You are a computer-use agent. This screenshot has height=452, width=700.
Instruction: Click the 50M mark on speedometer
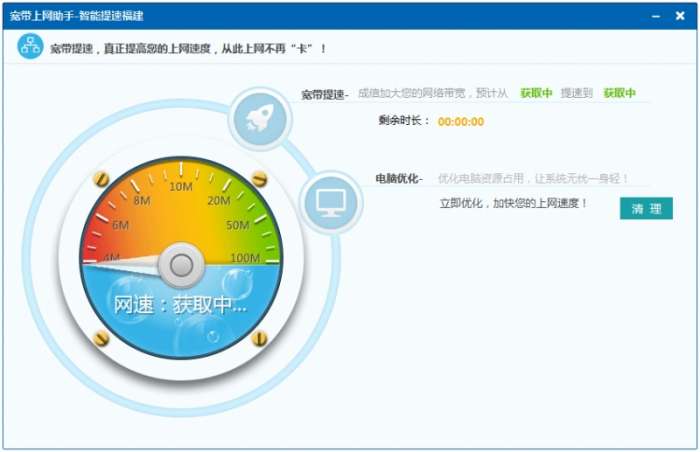point(237,225)
